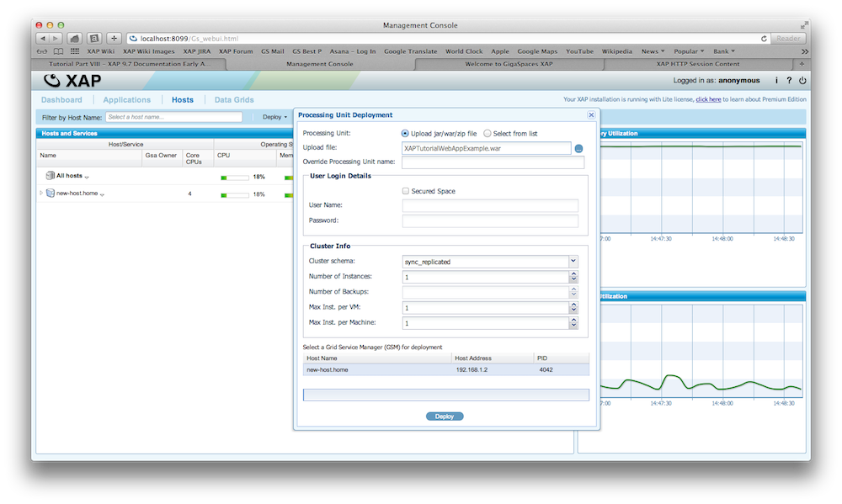Adjust Number of Backups stepper

pos(573,292)
